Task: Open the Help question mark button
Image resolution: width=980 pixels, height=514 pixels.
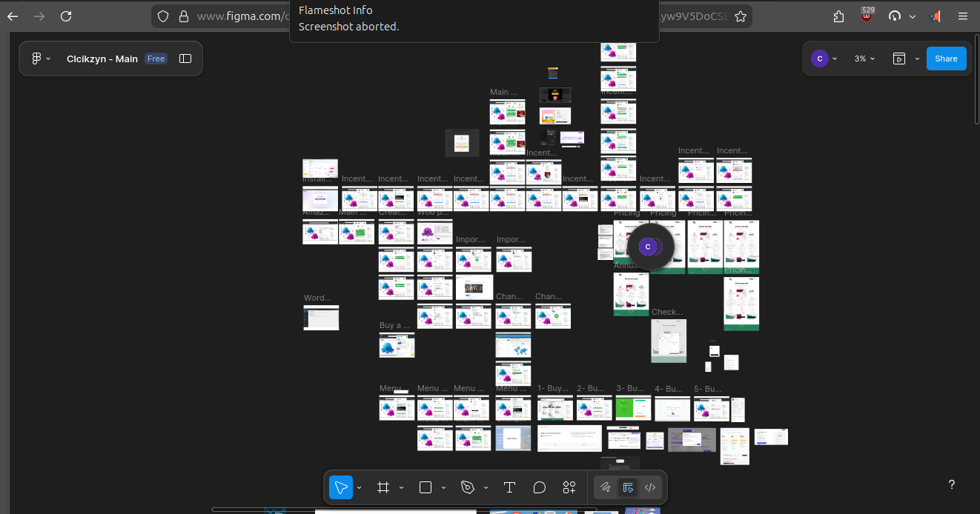Action: tap(952, 485)
